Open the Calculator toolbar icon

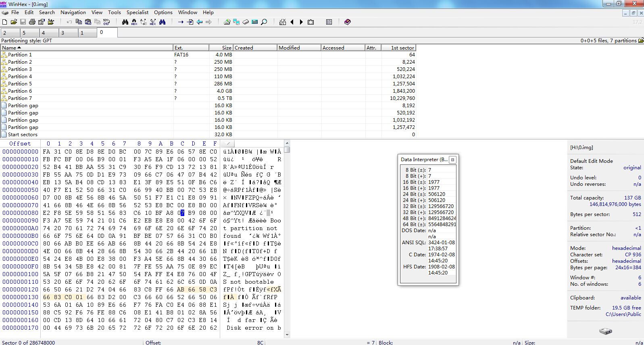pos(255,22)
